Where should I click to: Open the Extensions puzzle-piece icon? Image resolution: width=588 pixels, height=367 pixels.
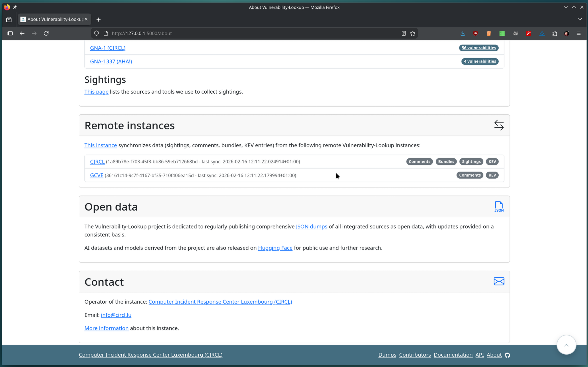555,33
